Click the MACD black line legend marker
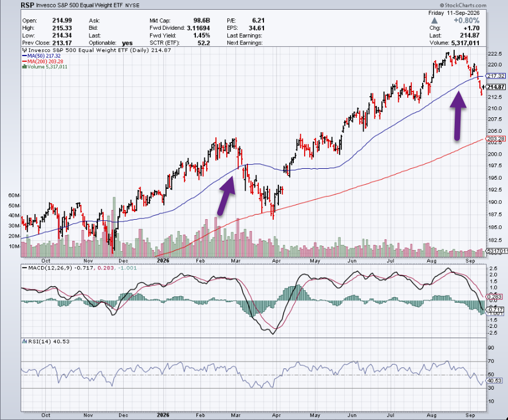The height and width of the screenshot is (420, 508). click(24, 268)
